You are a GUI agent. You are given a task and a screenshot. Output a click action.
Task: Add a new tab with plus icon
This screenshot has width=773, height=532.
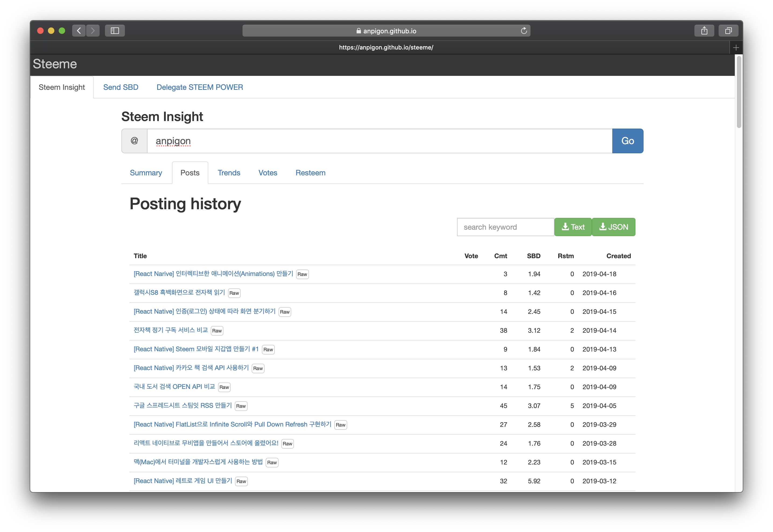pyautogui.click(x=736, y=48)
